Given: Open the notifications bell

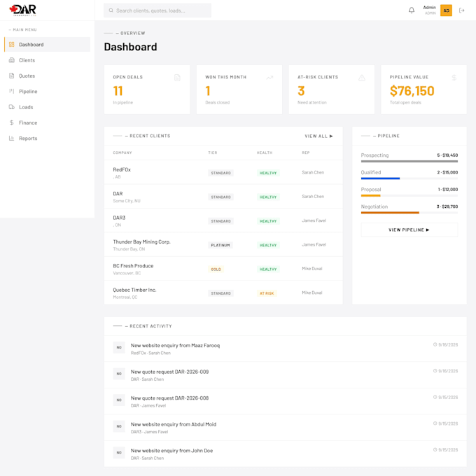Looking at the screenshot, I should 412,10.
